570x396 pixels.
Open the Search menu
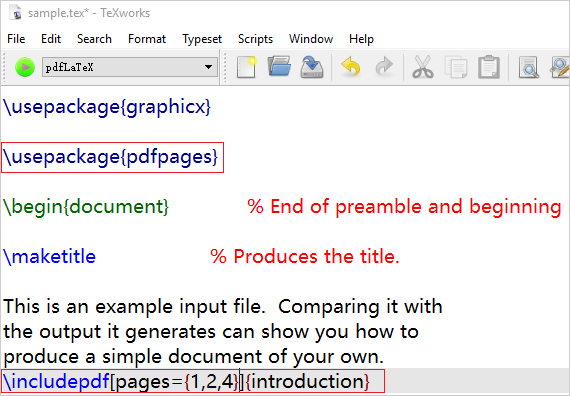point(94,39)
